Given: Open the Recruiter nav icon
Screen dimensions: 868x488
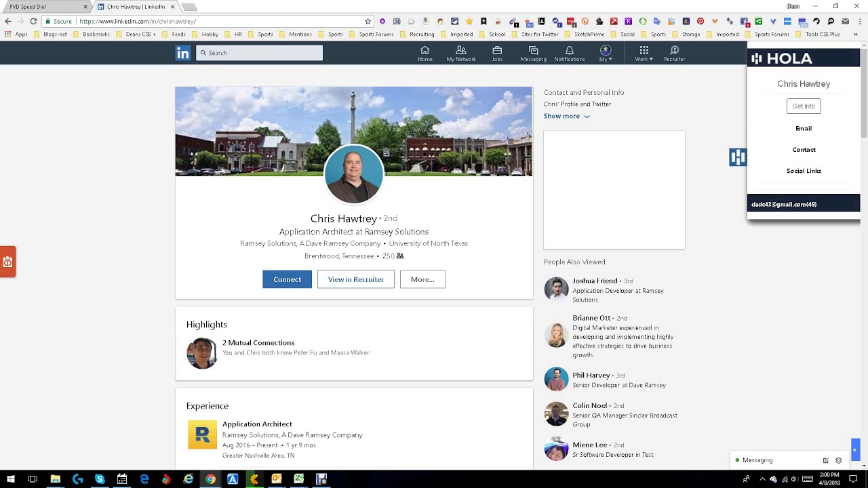Looking at the screenshot, I should 674,54.
